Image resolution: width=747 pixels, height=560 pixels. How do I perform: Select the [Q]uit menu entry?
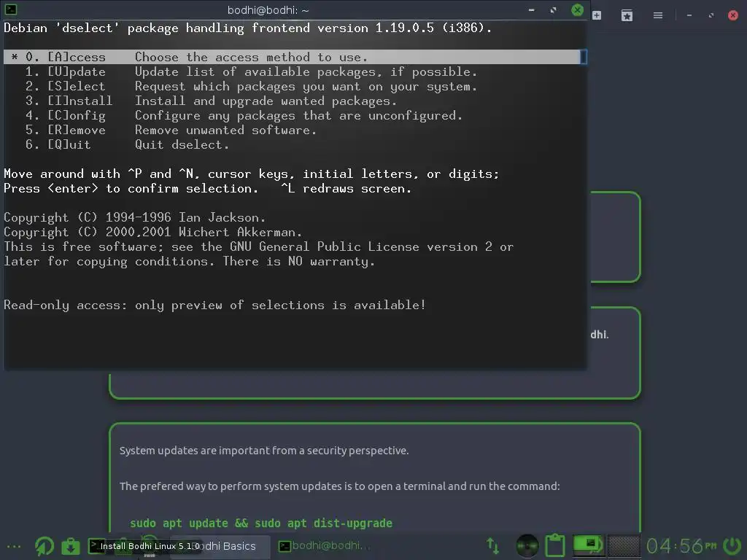click(x=127, y=145)
